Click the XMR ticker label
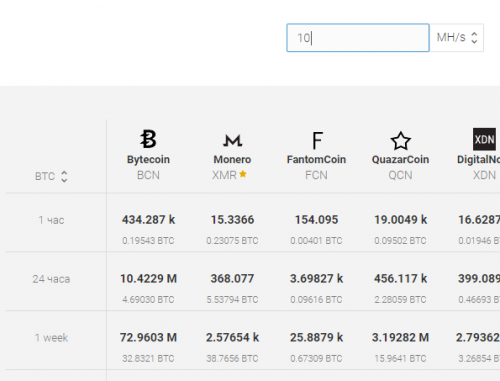 point(224,175)
